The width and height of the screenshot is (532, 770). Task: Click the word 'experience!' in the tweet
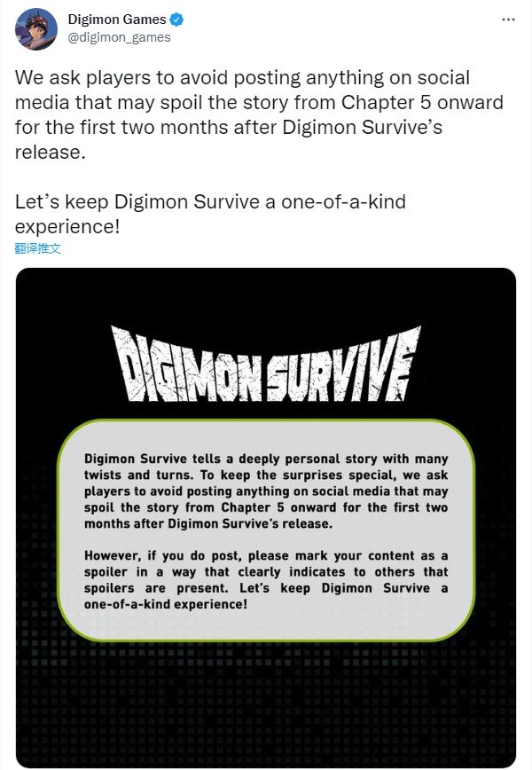click(x=67, y=227)
